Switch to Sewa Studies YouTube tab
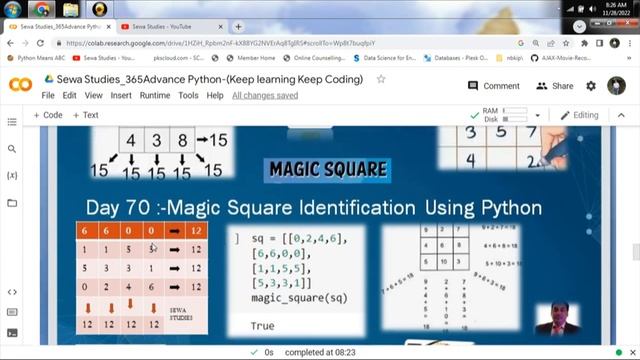The width and height of the screenshot is (640, 360). (x=172, y=27)
